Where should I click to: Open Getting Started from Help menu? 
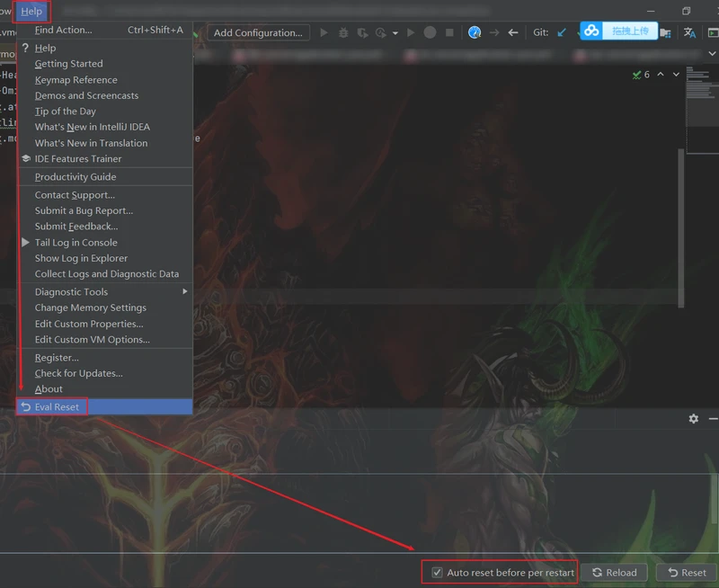coord(105,64)
